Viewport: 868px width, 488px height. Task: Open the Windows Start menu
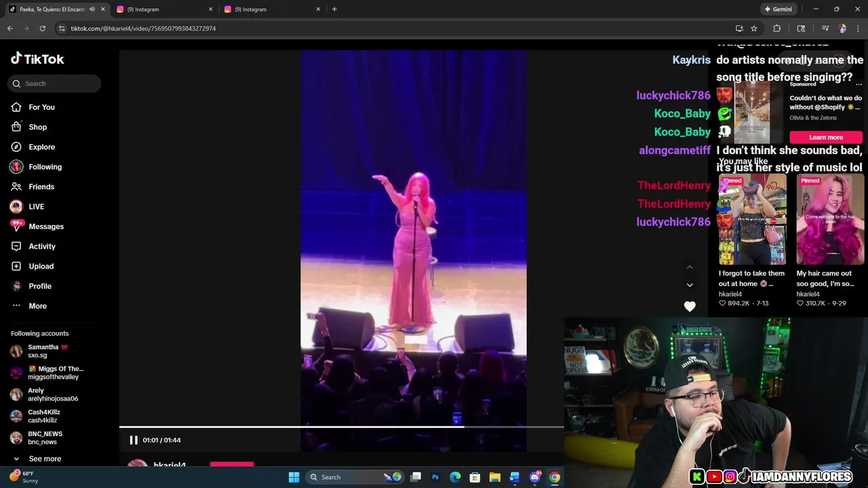click(294, 477)
